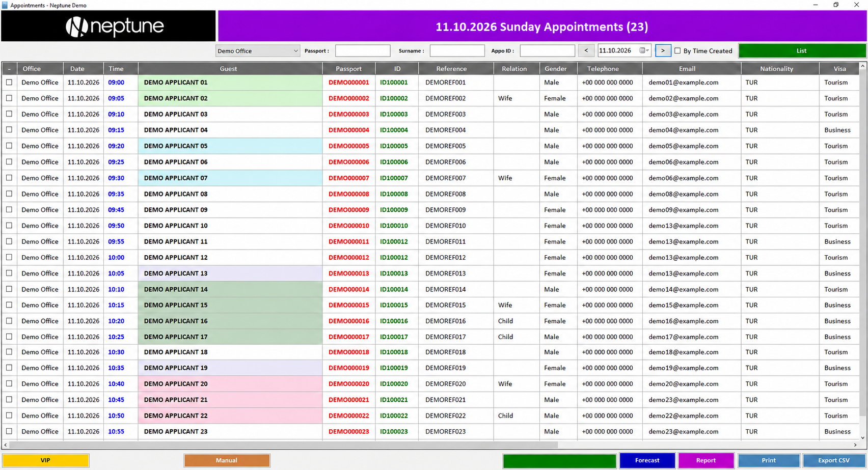Click into the Surname input field
Screen dimensions: 868x470
coord(457,50)
